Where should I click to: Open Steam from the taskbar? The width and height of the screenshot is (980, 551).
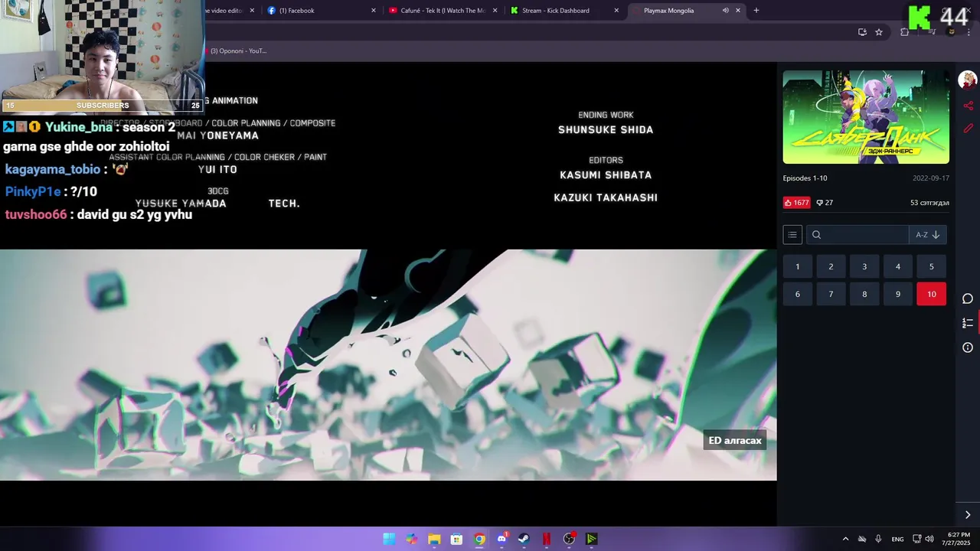point(524,539)
